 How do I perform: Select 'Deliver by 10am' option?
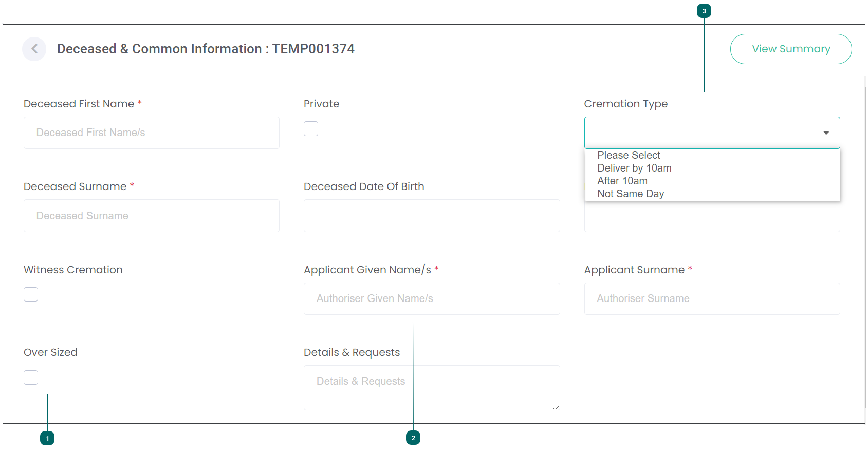[712, 168]
